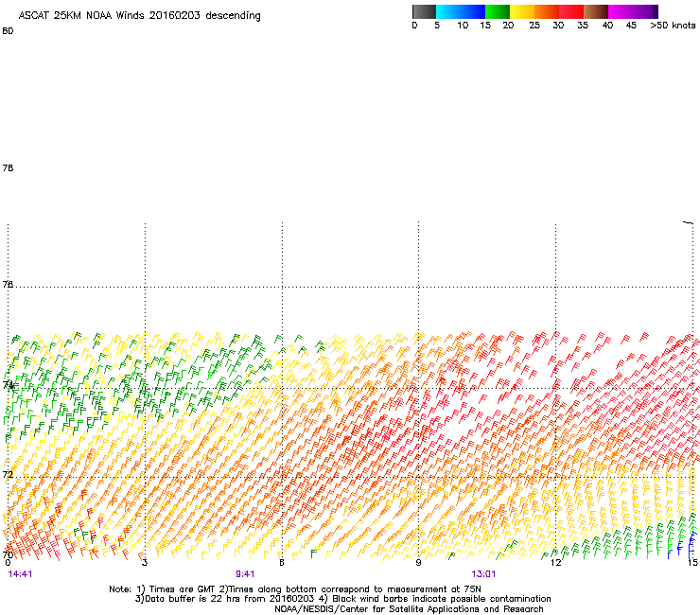Select the brown 35-40 knots color bar segment
The height and width of the screenshot is (615, 700).
click(x=596, y=11)
